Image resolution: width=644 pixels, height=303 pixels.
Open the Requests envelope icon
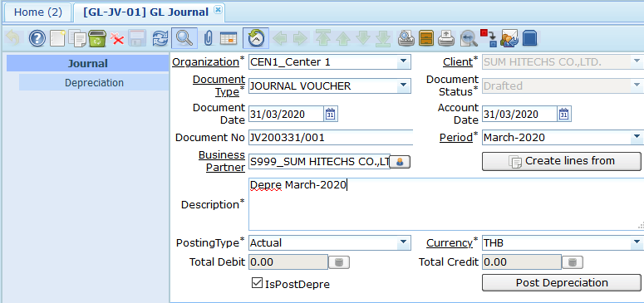click(x=509, y=38)
